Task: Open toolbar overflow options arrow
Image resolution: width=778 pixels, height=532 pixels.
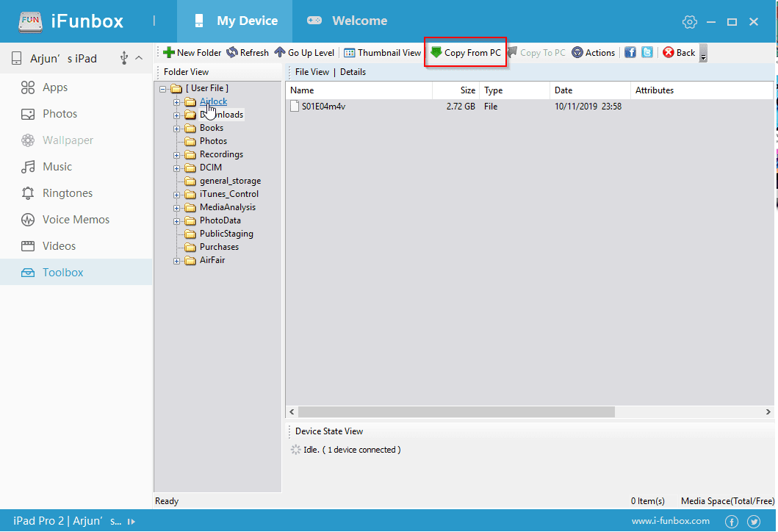Action: click(x=703, y=54)
